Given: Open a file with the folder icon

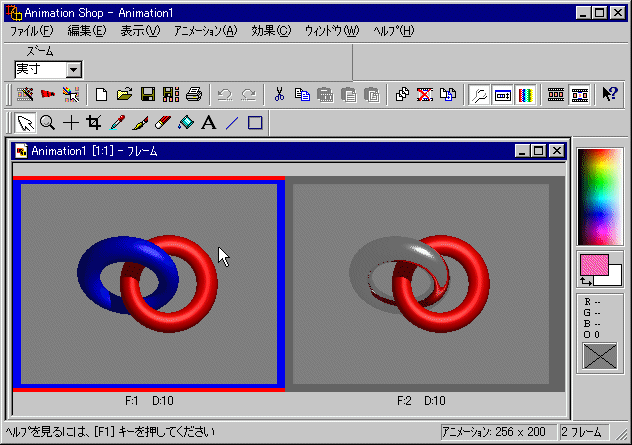Looking at the screenshot, I should [124, 95].
